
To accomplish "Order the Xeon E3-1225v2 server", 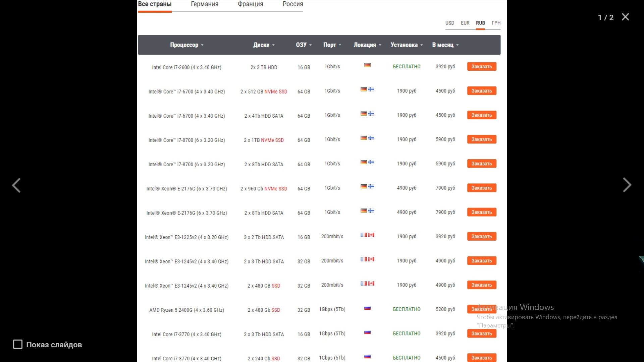I will coord(482,236).
